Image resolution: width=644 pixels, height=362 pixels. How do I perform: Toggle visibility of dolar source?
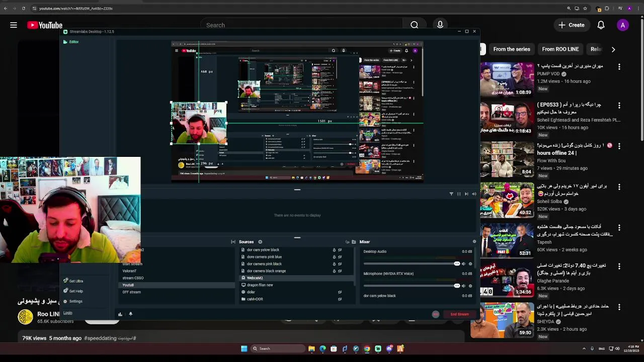point(340,292)
